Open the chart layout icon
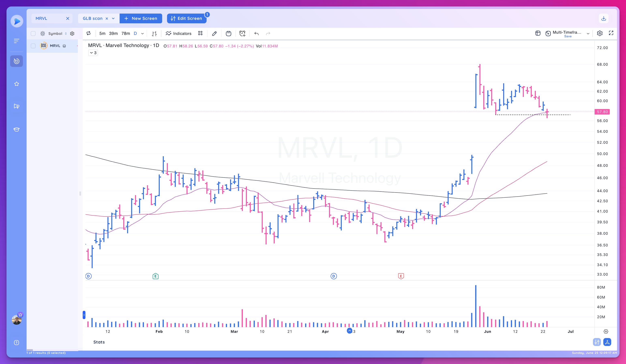Viewport: 626px width, 364px height. tap(538, 33)
